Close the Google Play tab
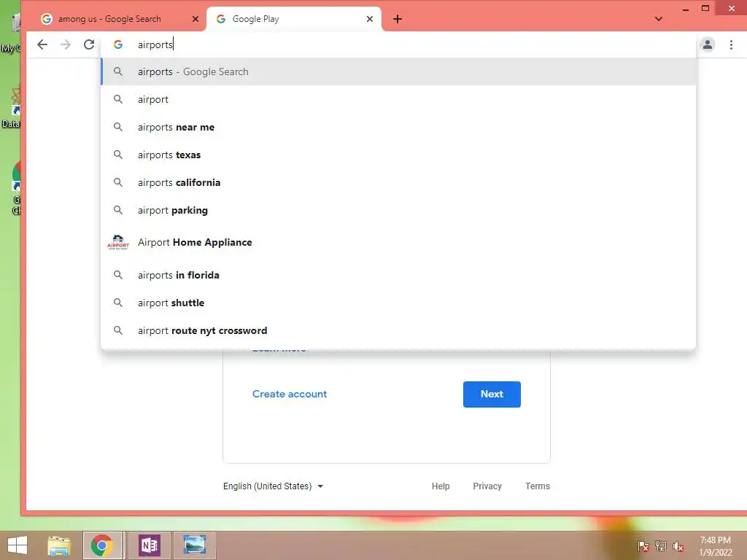 point(370,19)
